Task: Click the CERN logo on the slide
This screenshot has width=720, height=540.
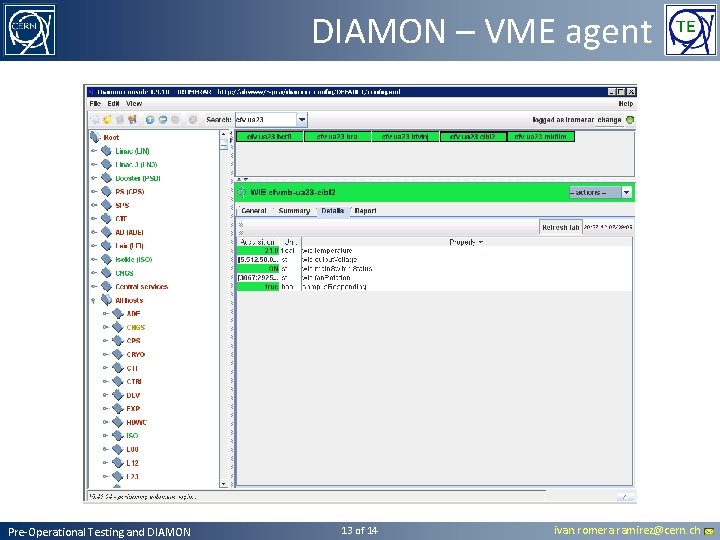Action: point(30,30)
